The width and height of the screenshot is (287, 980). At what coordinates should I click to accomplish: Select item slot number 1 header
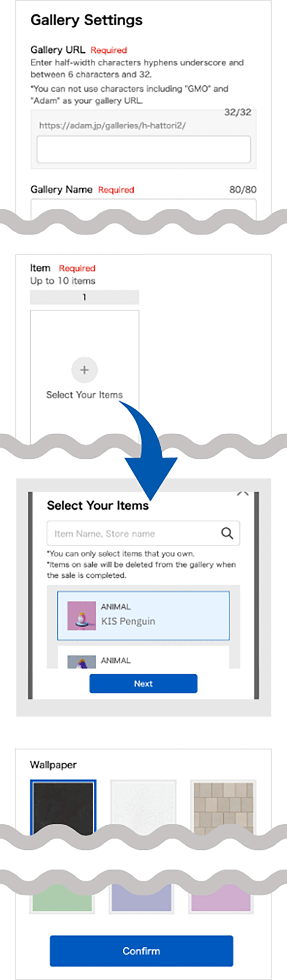coord(84,297)
